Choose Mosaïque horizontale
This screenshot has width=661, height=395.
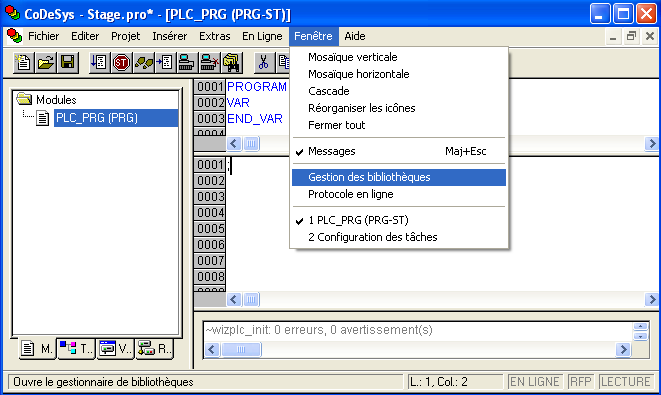point(399,74)
